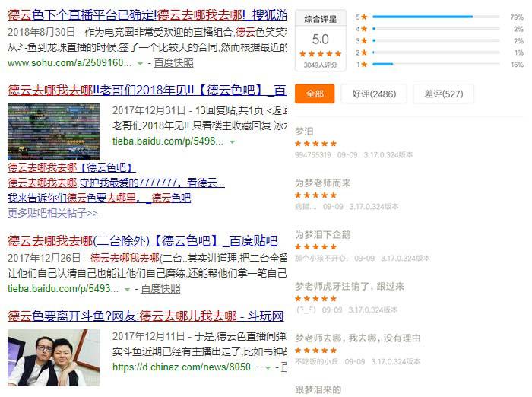532x397 pixels.
Task: Click the review title 梦泪
Action: pyautogui.click(x=304, y=132)
